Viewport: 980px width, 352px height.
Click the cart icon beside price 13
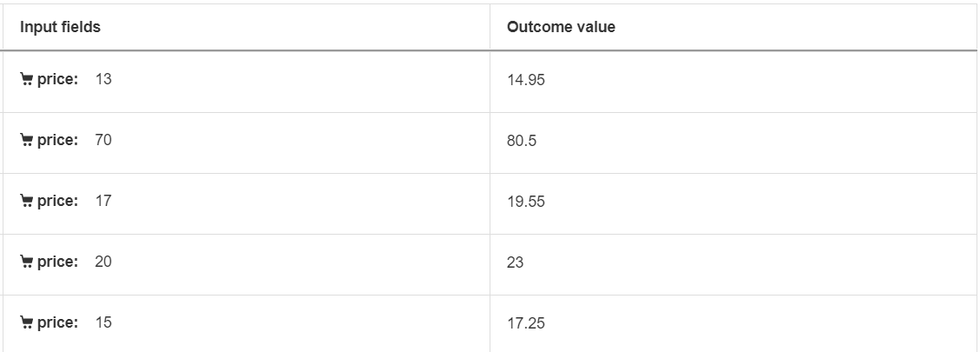coord(27,80)
